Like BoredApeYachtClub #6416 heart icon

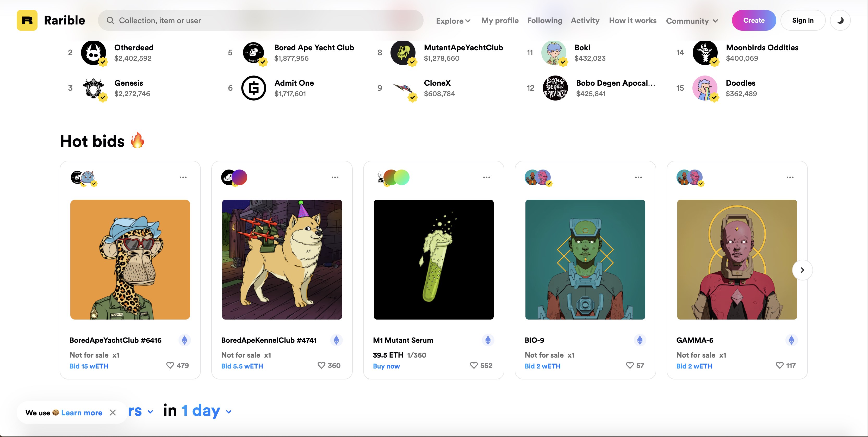coord(170,365)
